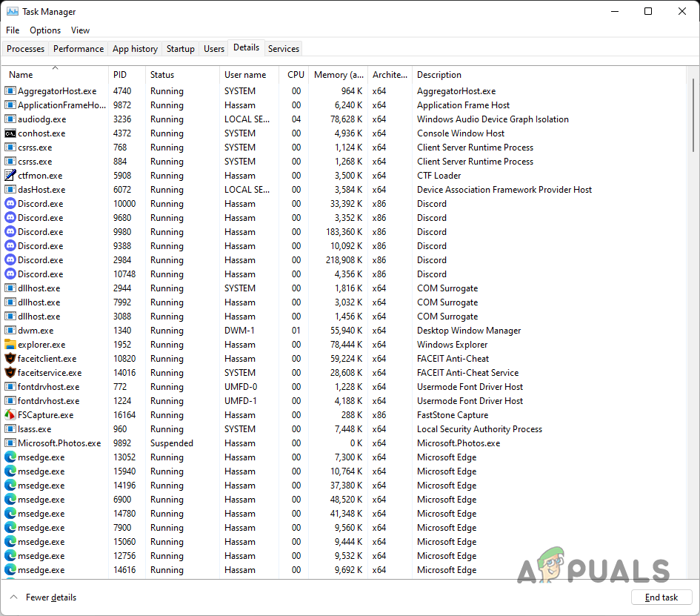The image size is (700, 616).
Task: Sort by the CPU column header
Action: 294,75
